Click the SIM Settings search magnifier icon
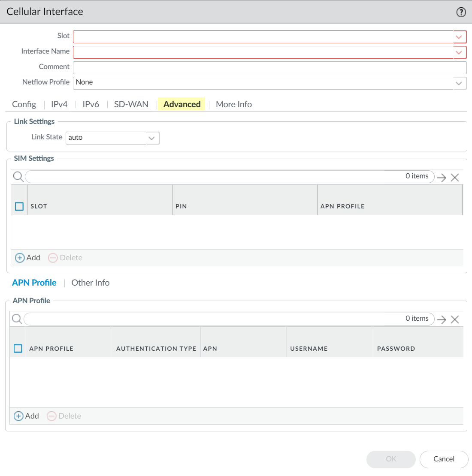Screen dimensions: 472x476 pos(18,177)
